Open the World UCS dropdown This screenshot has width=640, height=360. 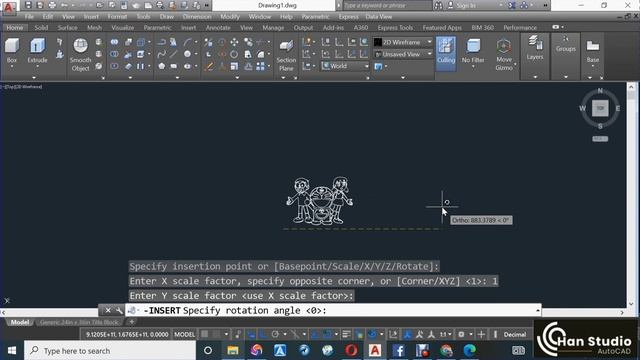(x=345, y=66)
